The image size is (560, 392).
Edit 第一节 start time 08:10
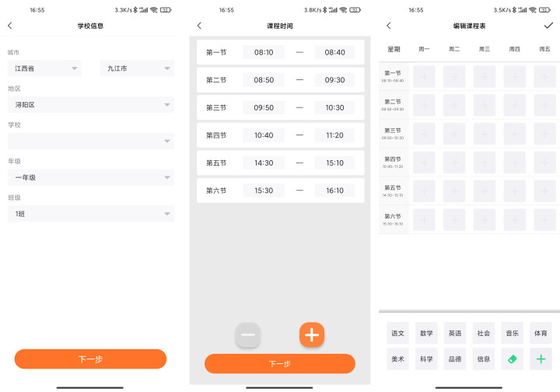click(264, 52)
